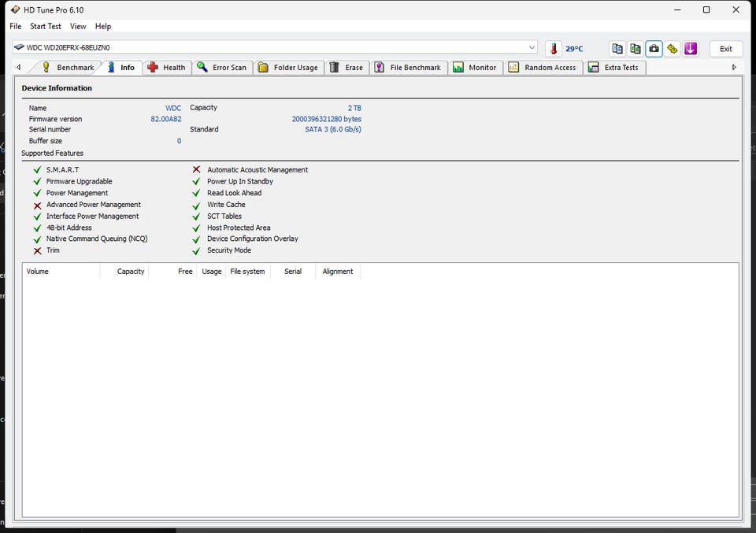Click the SATA 3 (6.0 Gb/s) standard value
Image resolution: width=756 pixels, height=533 pixels.
tap(333, 130)
